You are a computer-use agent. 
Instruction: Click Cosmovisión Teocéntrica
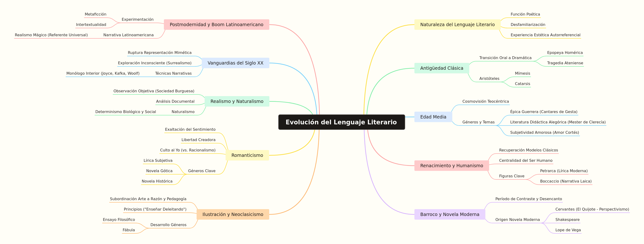tap(486, 101)
